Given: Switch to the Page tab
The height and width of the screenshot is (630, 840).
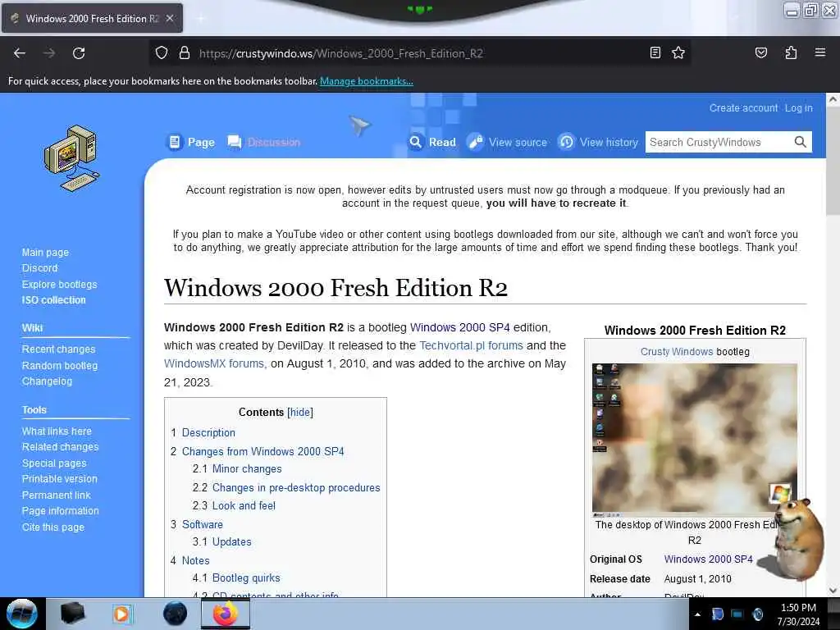Looking at the screenshot, I should (x=190, y=142).
